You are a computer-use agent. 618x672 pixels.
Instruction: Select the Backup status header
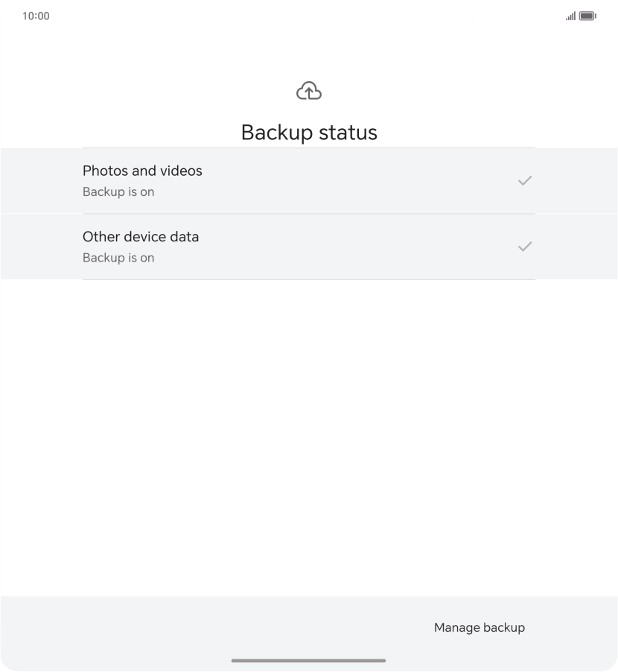tap(308, 132)
